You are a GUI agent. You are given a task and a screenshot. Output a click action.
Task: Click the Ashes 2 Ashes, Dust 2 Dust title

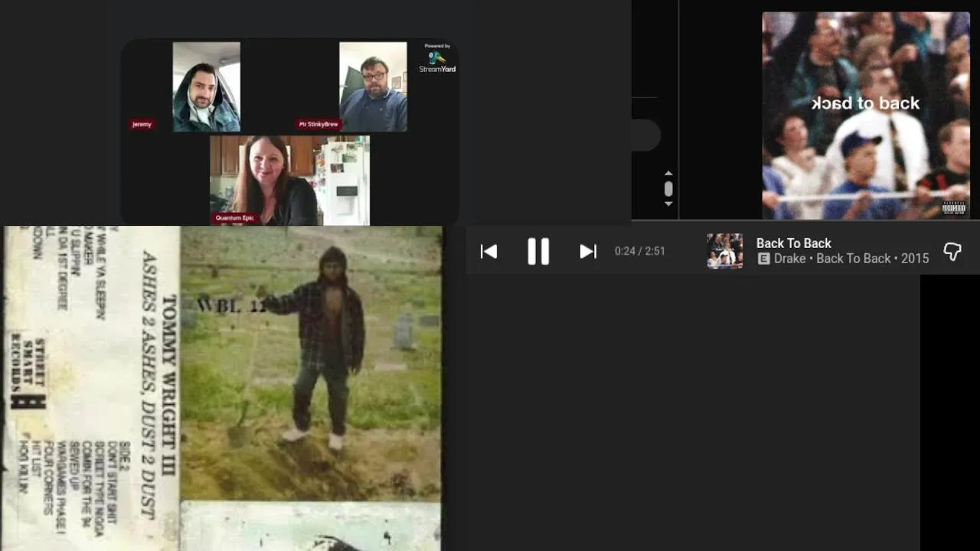[149, 384]
